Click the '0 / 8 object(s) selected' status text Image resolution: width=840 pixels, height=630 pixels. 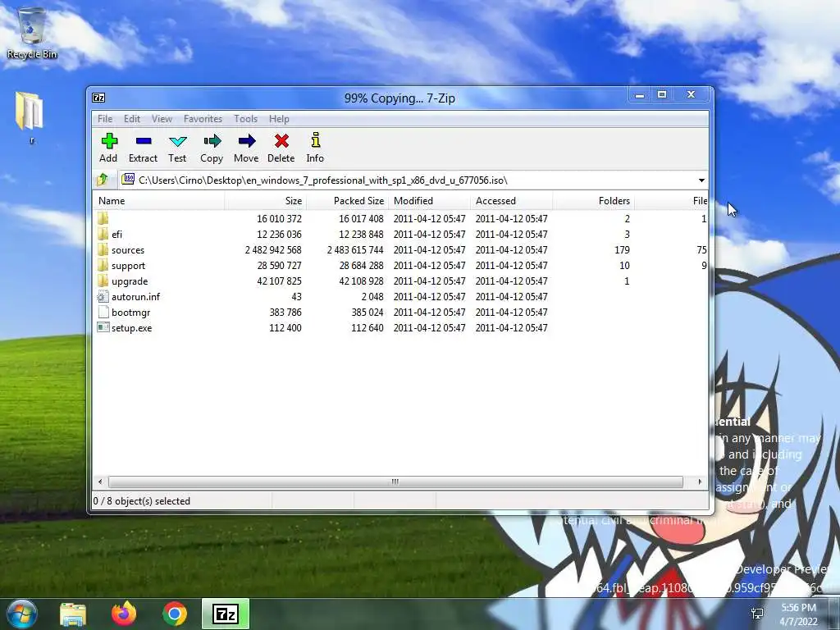[141, 501]
